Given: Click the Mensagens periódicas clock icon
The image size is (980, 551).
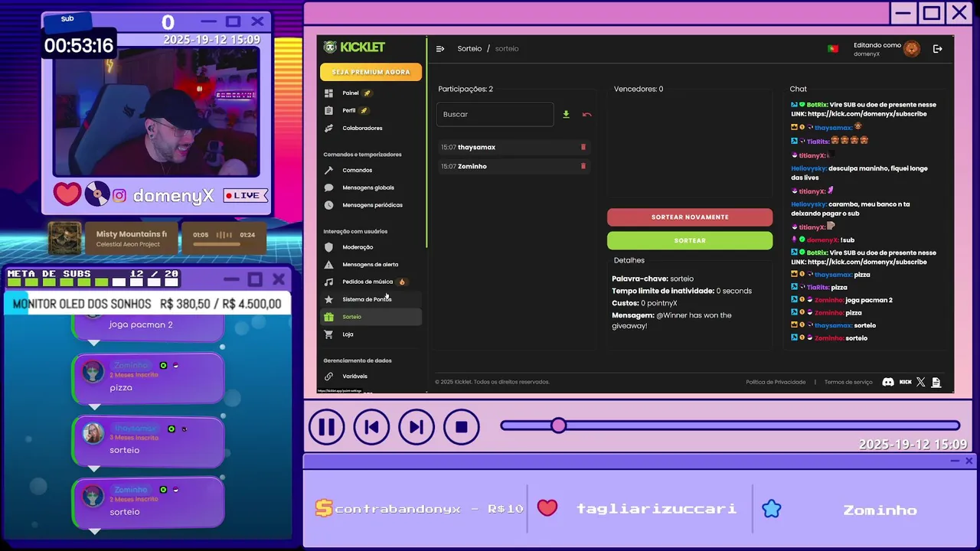Looking at the screenshot, I should [x=328, y=206].
